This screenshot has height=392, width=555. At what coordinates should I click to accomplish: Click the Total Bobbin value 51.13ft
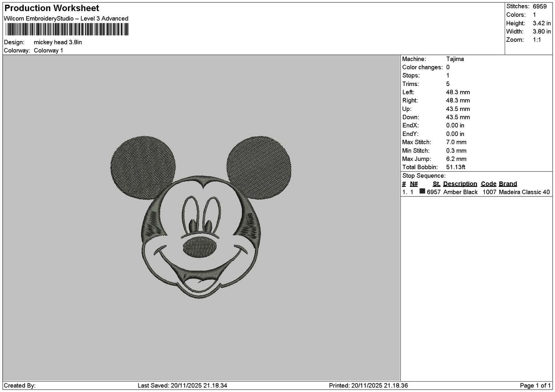pyautogui.click(x=456, y=167)
